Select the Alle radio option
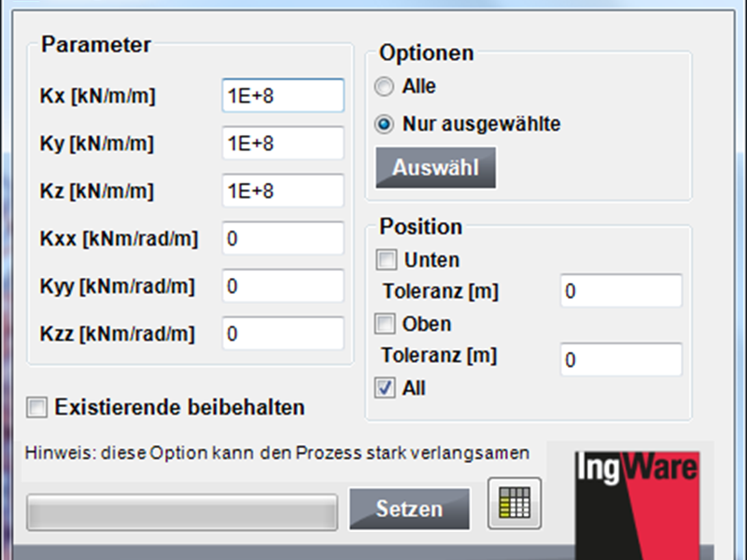The image size is (747, 560). click(x=385, y=87)
